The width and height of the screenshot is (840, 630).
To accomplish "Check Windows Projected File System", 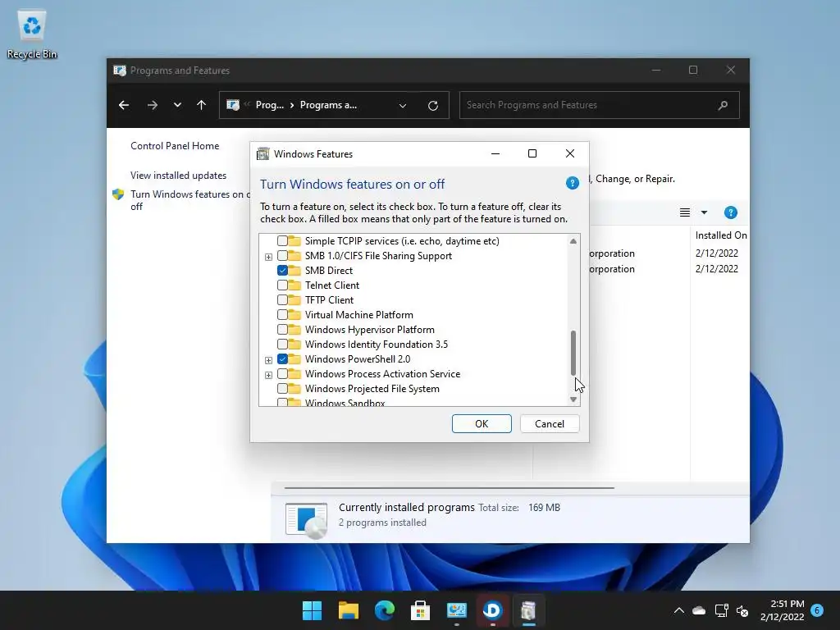I will point(282,388).
